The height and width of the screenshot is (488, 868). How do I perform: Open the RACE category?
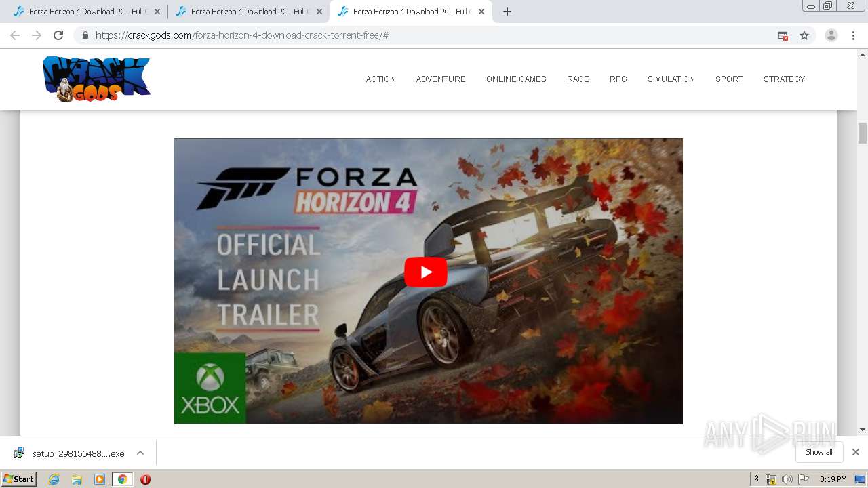coord(578,79)
